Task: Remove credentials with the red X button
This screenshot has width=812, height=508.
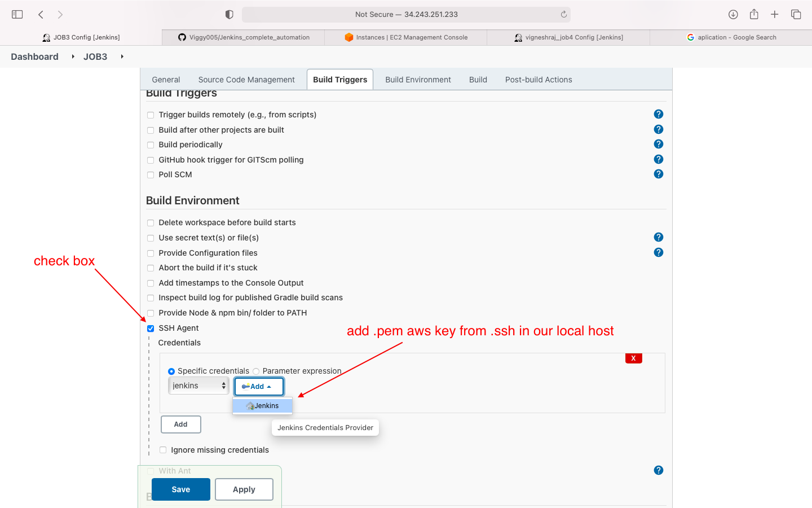Action: tap(634, 358)
